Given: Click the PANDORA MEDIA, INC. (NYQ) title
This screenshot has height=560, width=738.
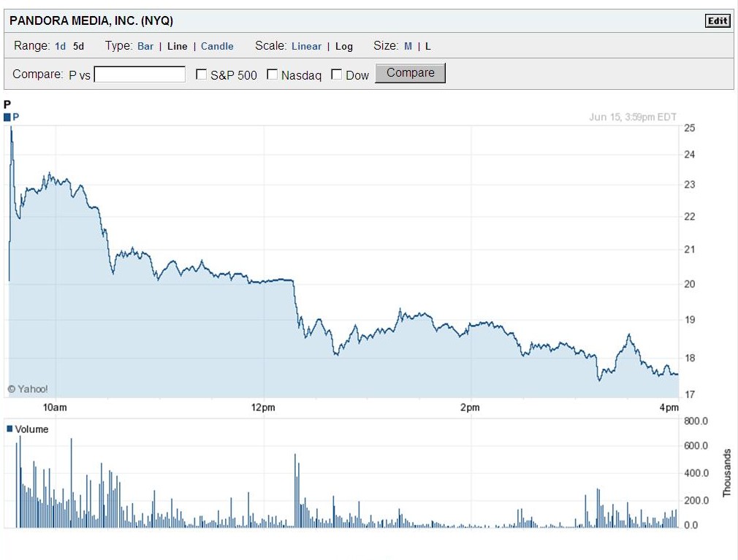Looking at the screenshot, I should [x=91, y=20].
